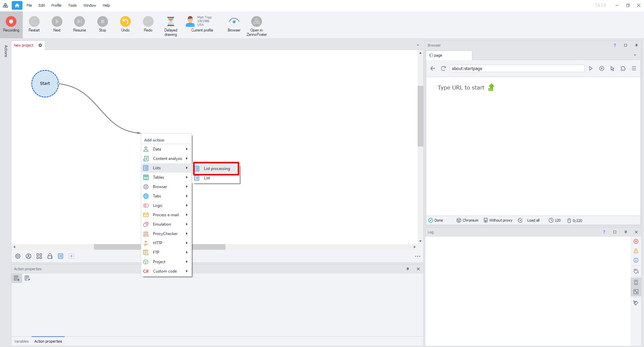
Task: Click the warning filter icon in Log
Action: 636,251
